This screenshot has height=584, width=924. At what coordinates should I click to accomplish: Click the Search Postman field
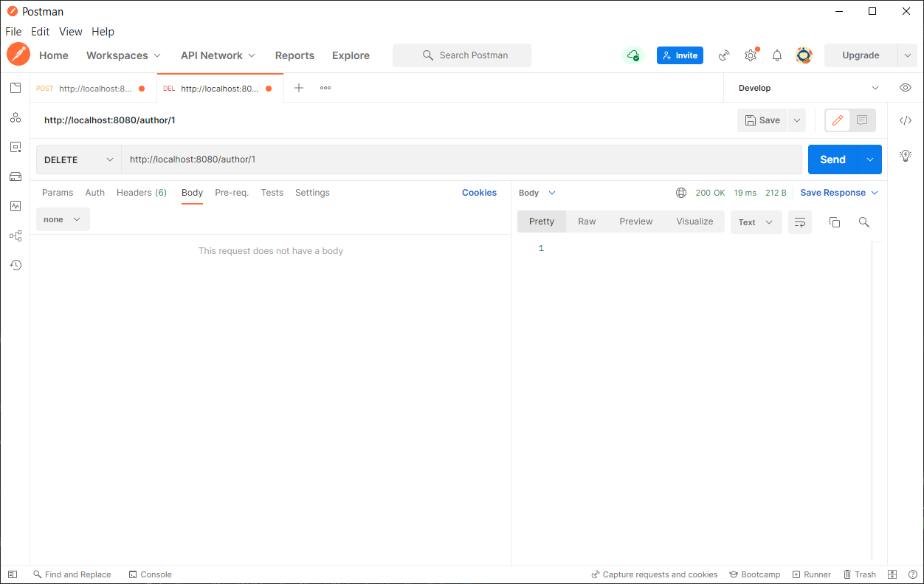tap(462, 55)
